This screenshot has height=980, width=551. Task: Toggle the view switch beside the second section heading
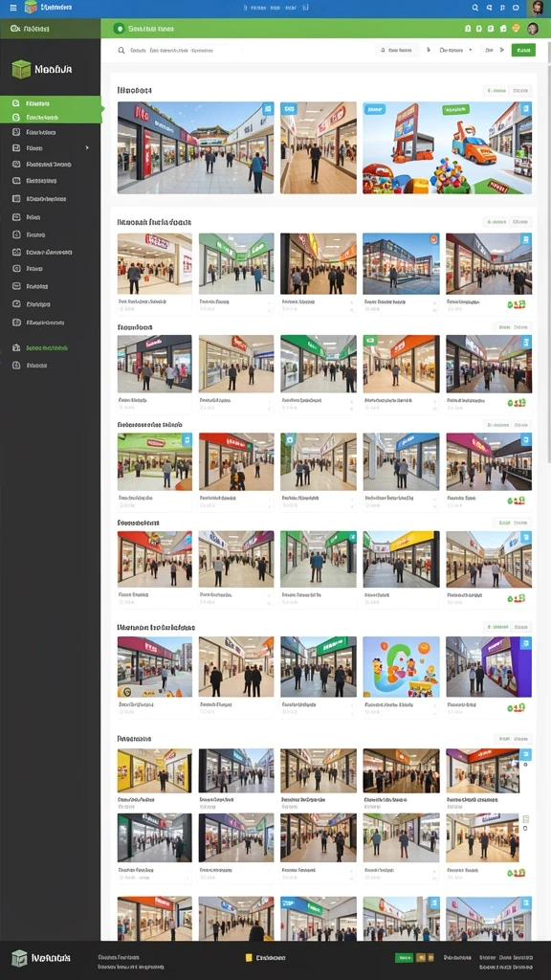[507, 221]
